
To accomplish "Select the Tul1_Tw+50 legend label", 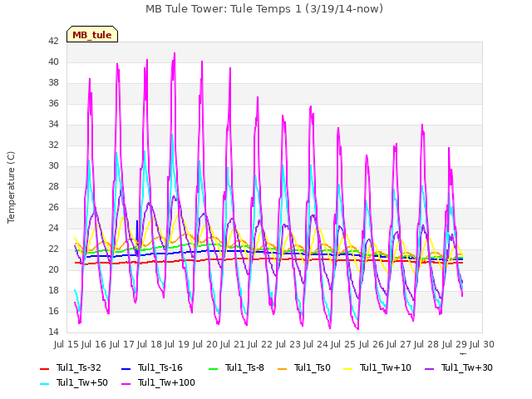I will point(82,382).
